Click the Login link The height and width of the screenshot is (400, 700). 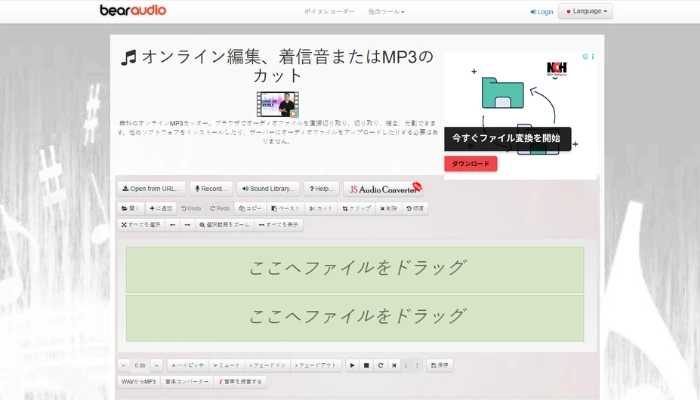pos(542,12)
